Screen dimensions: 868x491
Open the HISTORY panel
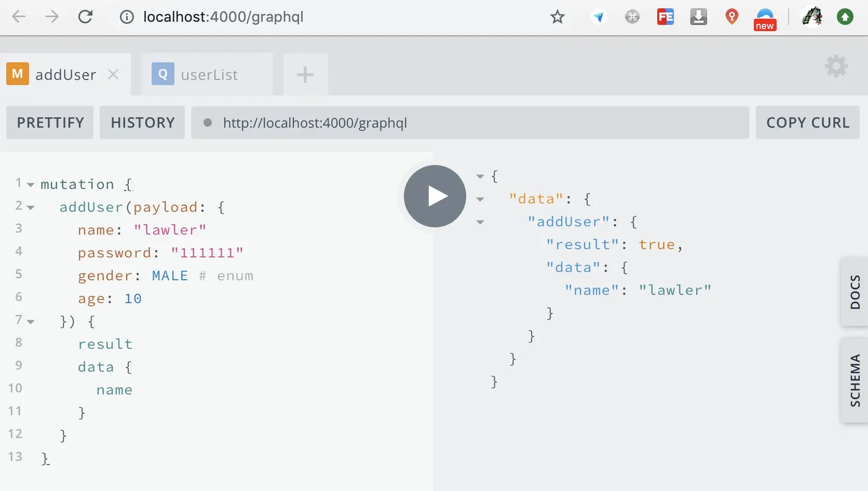point(142,122)
